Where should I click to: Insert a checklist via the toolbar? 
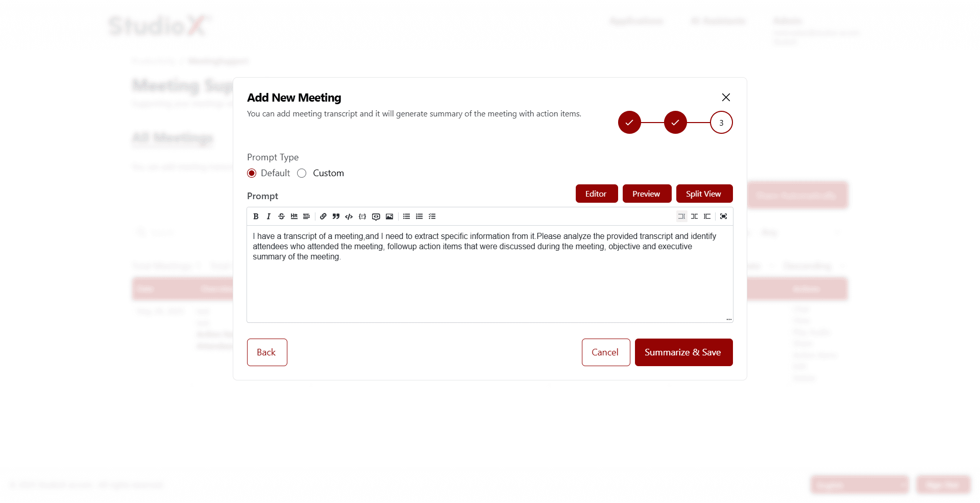(432, 217)
